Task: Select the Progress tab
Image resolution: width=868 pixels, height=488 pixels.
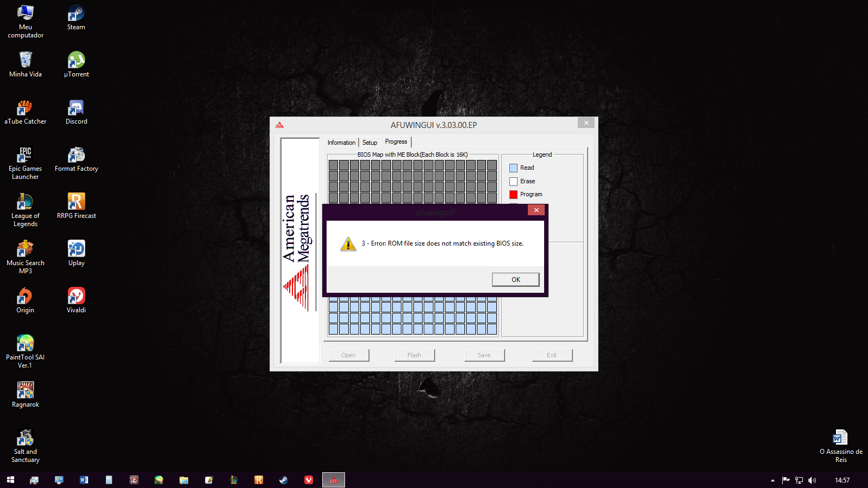Action: [x=396, y=142]
